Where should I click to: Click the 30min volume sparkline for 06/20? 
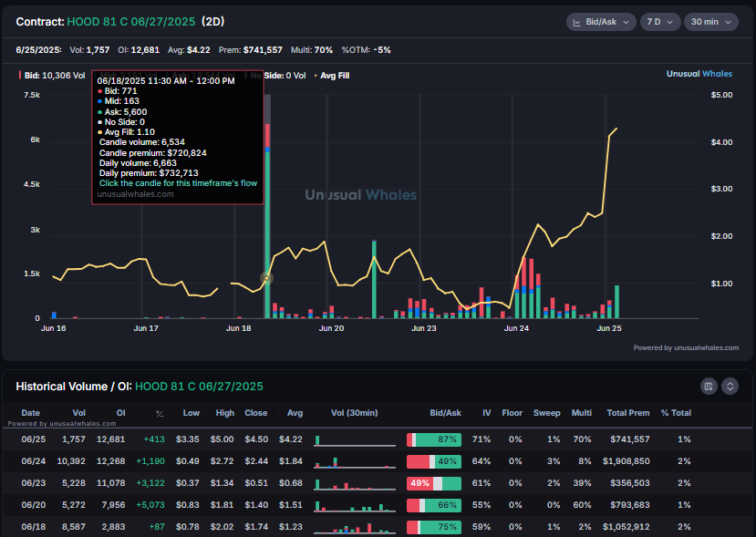point(355,506)
